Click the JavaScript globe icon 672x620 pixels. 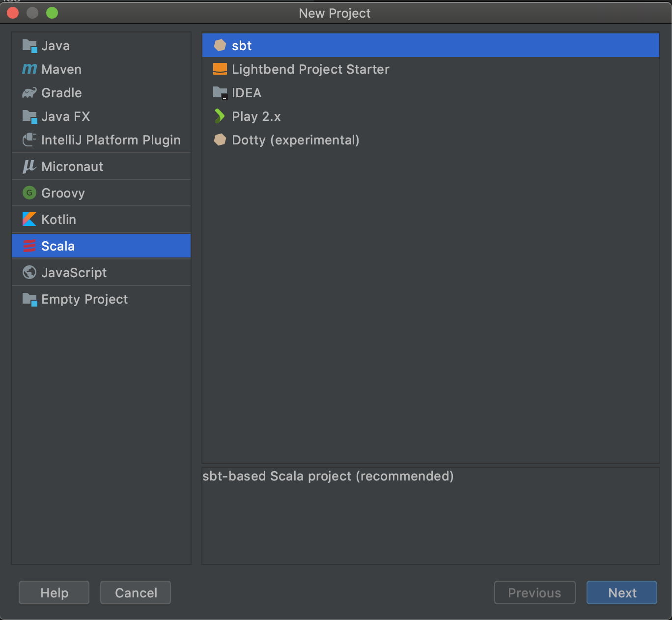tap(29, 273)
